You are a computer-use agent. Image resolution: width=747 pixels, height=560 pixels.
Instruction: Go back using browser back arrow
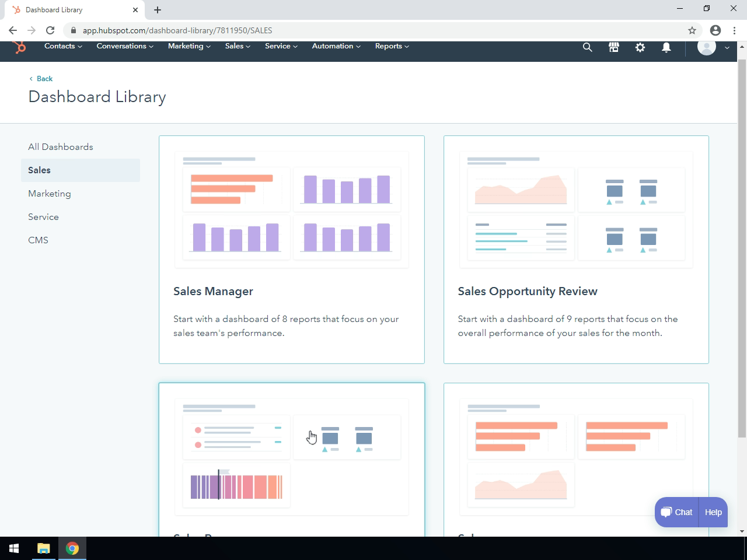coord(13,30)
